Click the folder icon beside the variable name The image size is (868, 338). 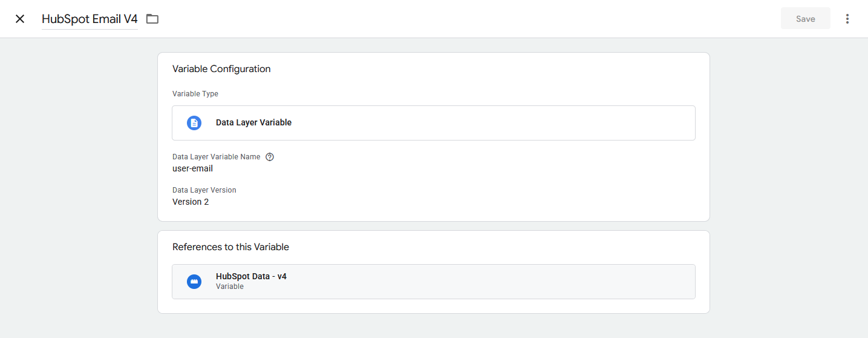[152, 19]
